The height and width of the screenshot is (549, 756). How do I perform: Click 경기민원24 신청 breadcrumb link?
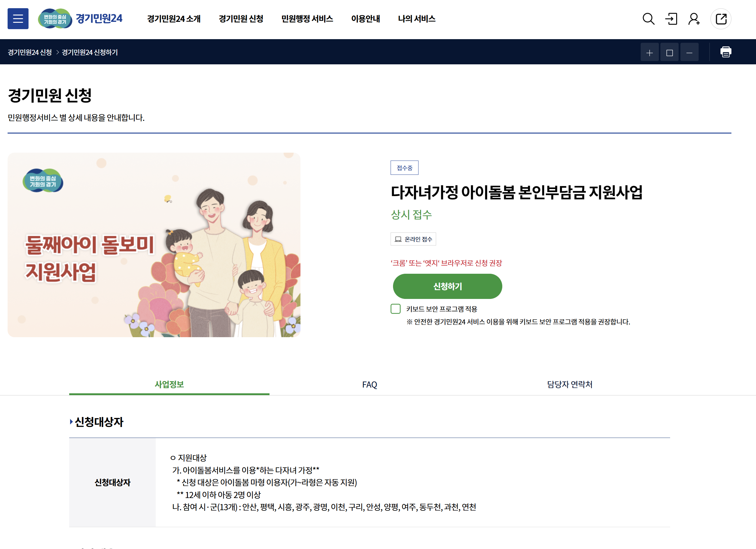click(x=30, y=52)
